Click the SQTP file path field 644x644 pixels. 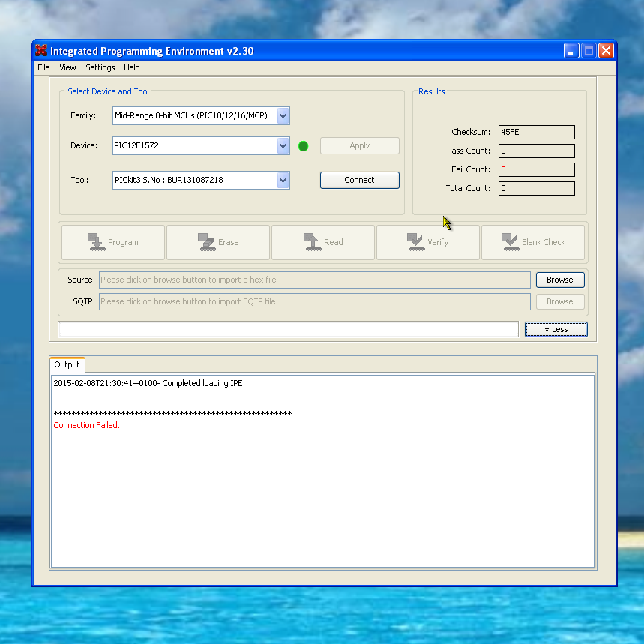(315, 301)
